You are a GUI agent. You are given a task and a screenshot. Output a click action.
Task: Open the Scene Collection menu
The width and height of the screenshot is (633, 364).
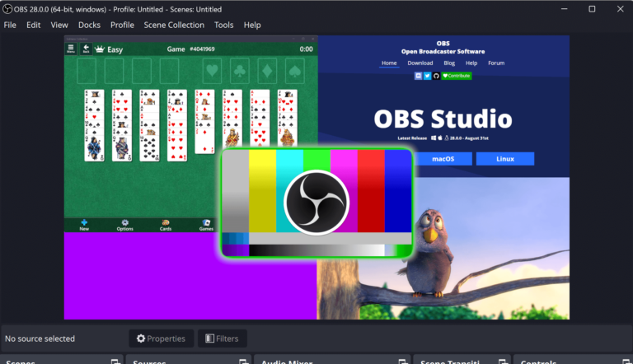click(174, 25)
